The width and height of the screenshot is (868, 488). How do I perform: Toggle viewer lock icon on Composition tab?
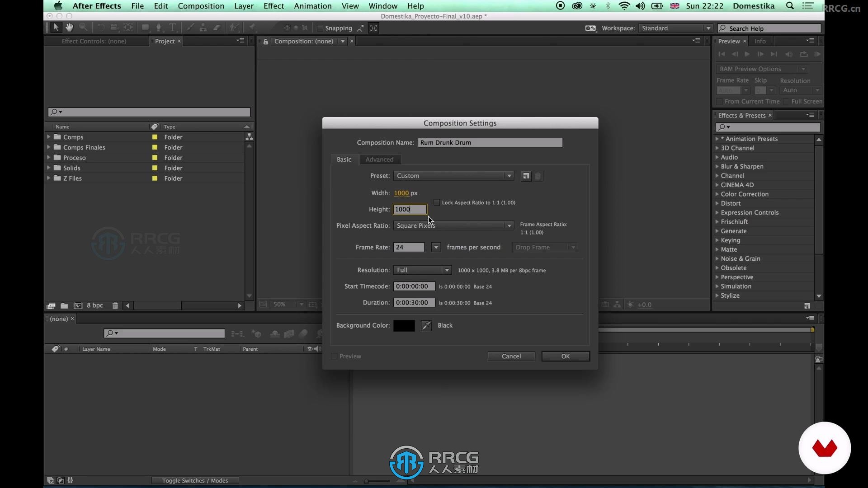click(266, 42)
